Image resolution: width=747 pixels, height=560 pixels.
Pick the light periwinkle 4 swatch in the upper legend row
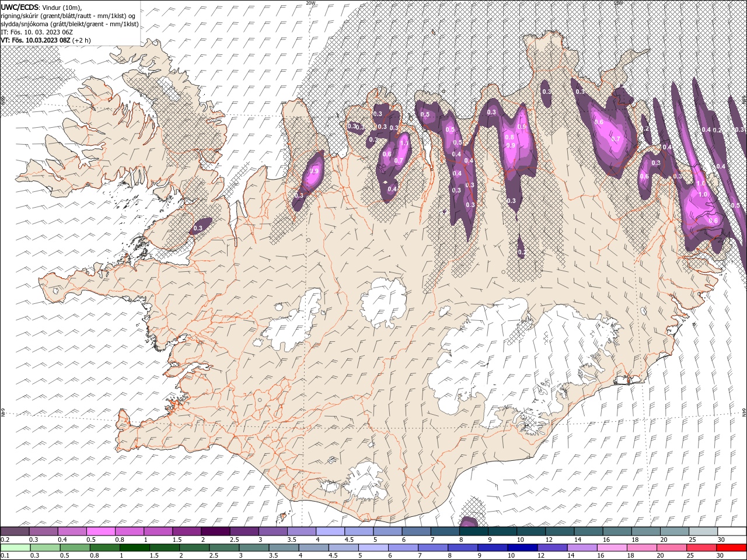point(329,531)
